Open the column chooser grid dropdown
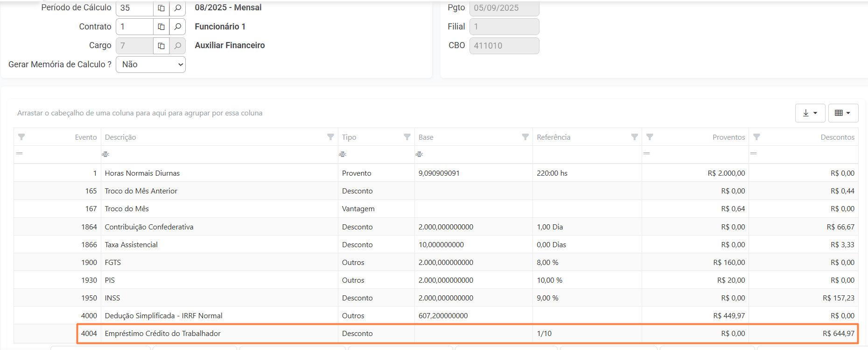The height and width of the screenshot is (350, 868). click(843, 113)
